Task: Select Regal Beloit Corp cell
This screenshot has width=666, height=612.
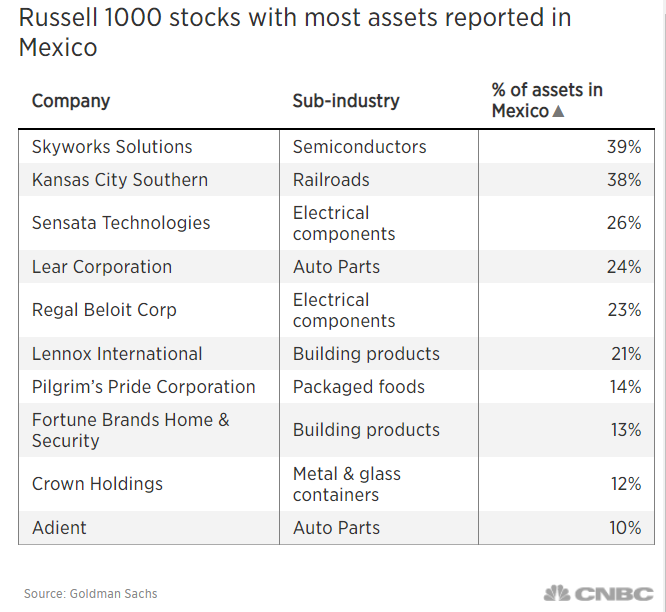Action: pos(104,310)
